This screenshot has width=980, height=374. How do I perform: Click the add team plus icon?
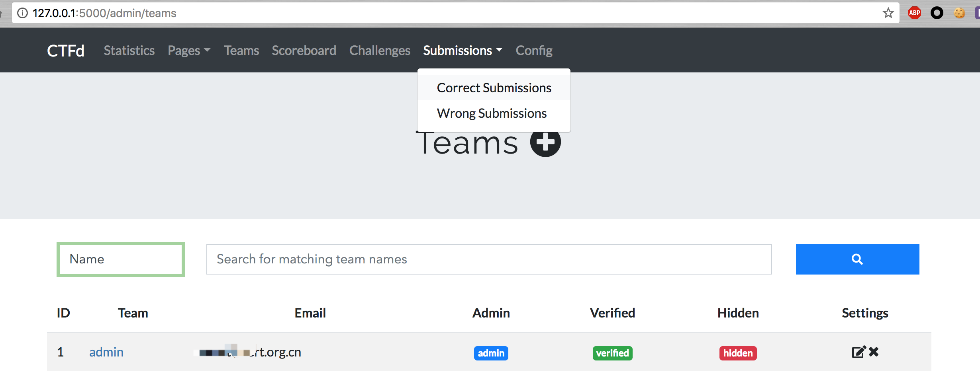tap(545, 142)
